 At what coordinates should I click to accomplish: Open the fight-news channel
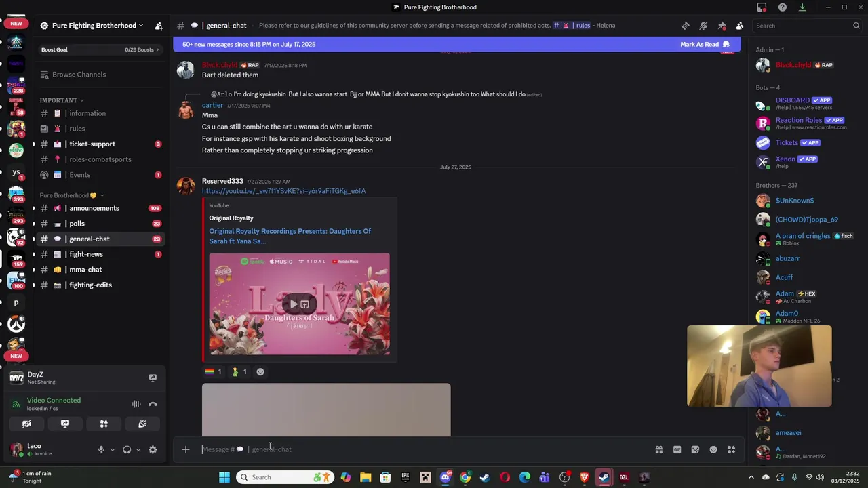(100, 254)
